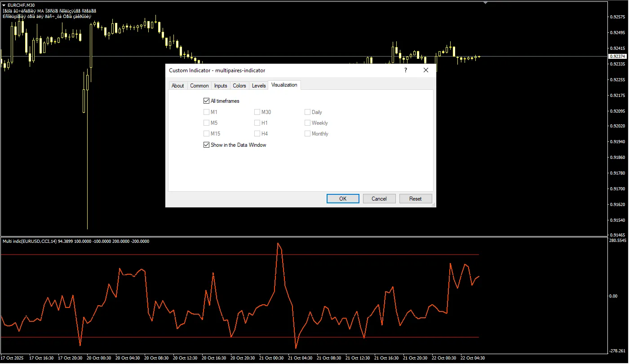This screenshot has width=629, height=364.
Task: Click the help question mark icon in dialog
Action: (405, 70)
